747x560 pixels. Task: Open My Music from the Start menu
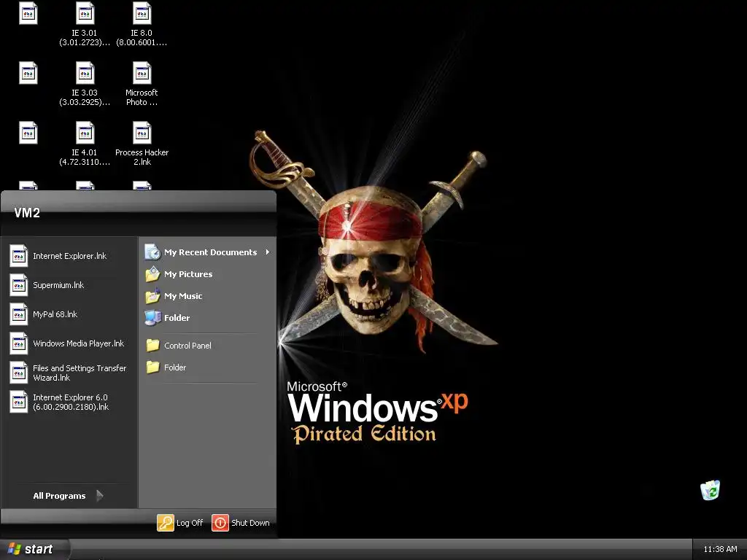(208, 296)
